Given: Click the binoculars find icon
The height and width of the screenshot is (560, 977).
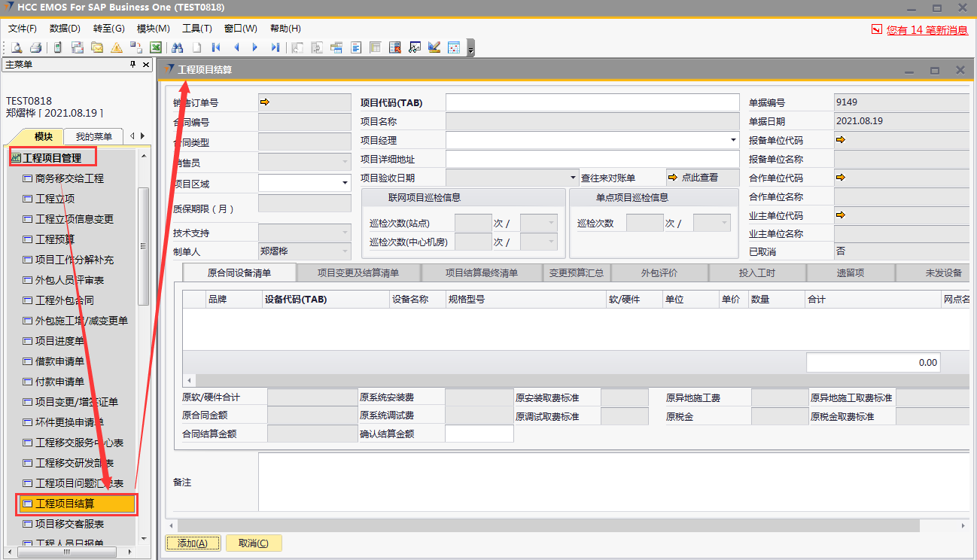Looking at the screenshot, I should [x=178, y=47].
